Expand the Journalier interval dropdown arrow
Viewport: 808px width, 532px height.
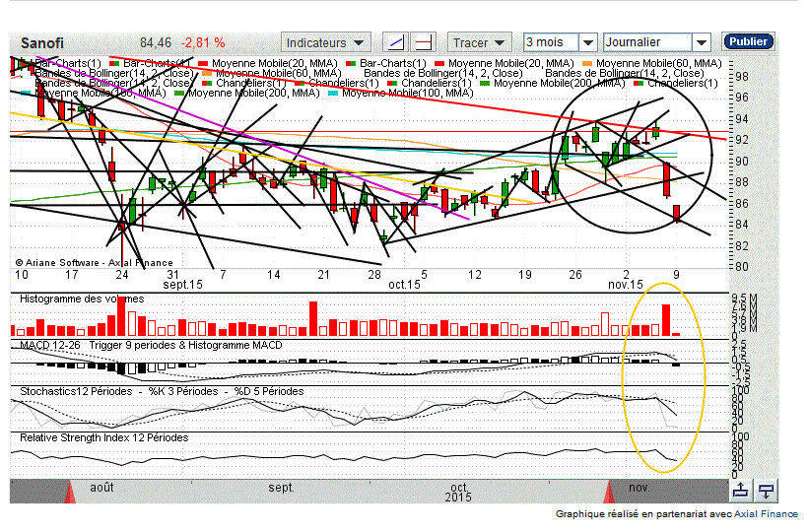tap(701, 42)
